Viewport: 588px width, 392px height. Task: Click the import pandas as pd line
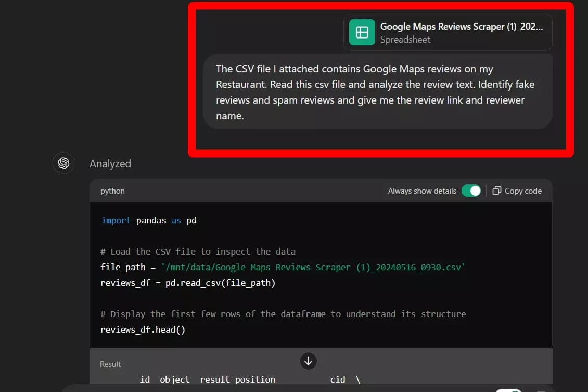(148, 220)
